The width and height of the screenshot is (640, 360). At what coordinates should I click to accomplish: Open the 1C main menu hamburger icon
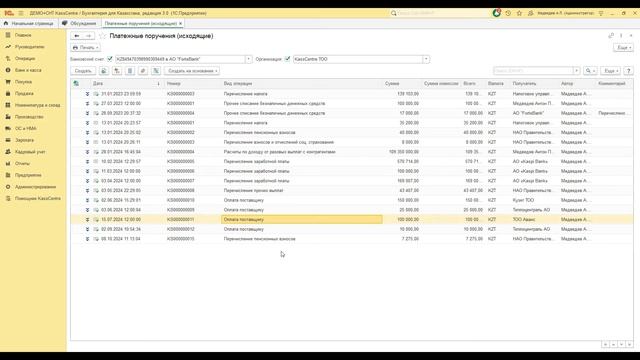click(20, 13)
